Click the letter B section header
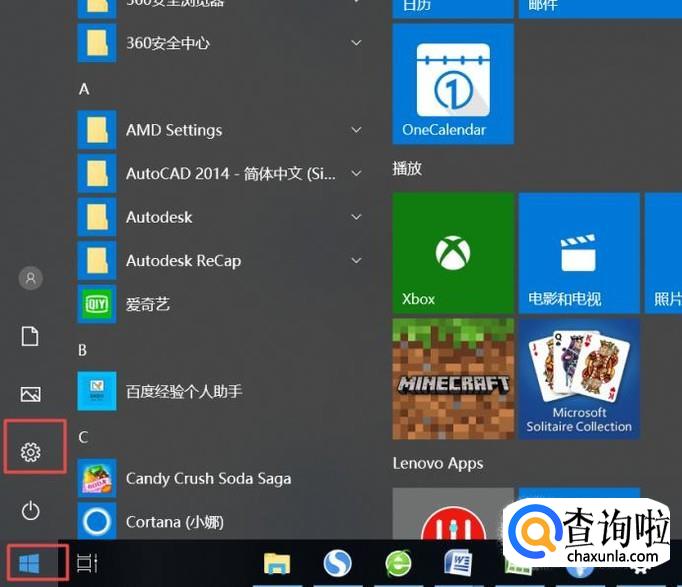This screenshot has height=587, width=682. pos(83,350)
